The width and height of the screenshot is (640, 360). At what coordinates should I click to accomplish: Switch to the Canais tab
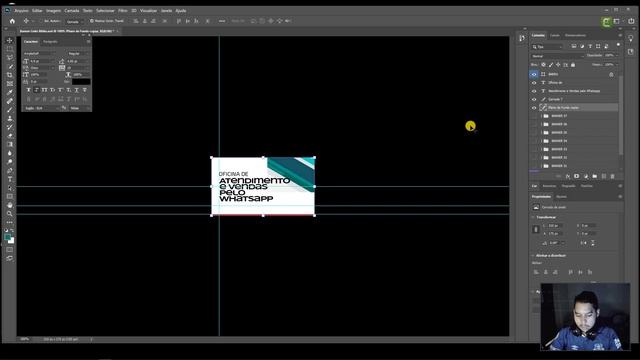[x=555, y=36]
